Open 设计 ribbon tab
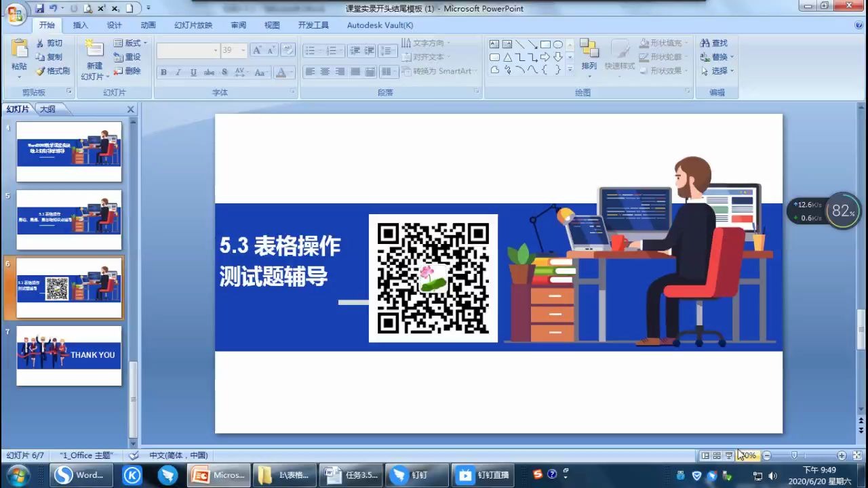 pyautogui.click(x=115, y=25)
